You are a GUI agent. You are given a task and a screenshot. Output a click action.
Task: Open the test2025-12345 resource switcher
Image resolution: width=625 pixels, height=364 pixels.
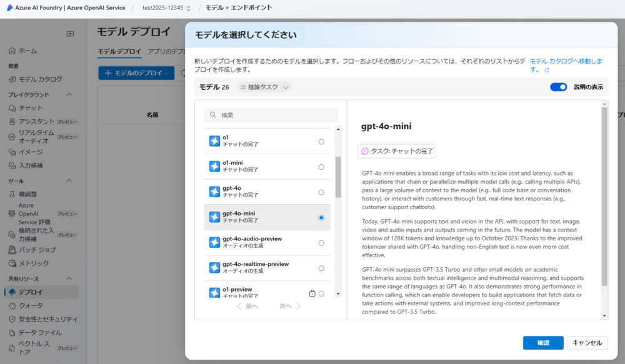pos(166,7)
